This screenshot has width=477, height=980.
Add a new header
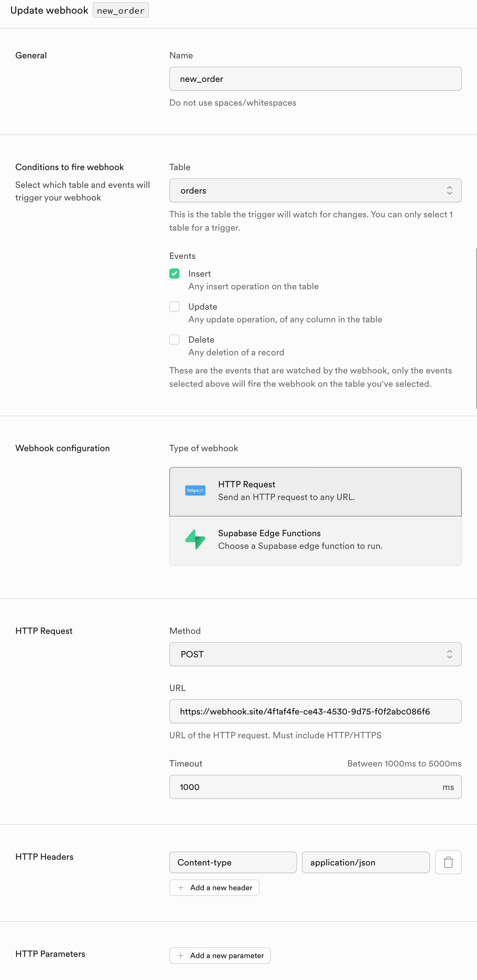(214, 888)
